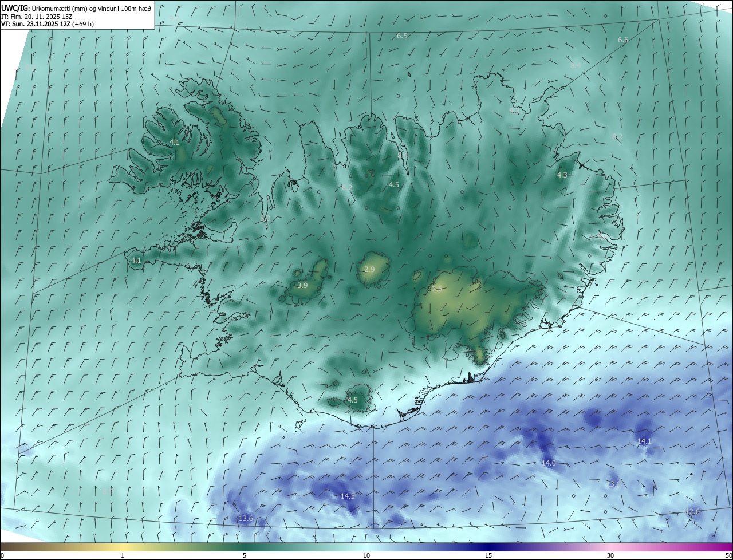Viewport: 733px width, 560px height.
Task: Click the 4.5 value in the northern highlands
Action: (x=394, y=185)
